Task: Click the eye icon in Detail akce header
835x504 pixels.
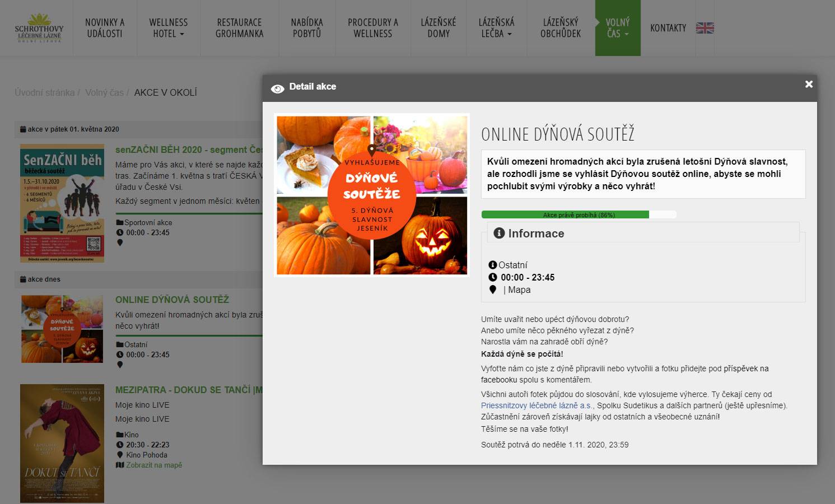Action: click(277, 88)
